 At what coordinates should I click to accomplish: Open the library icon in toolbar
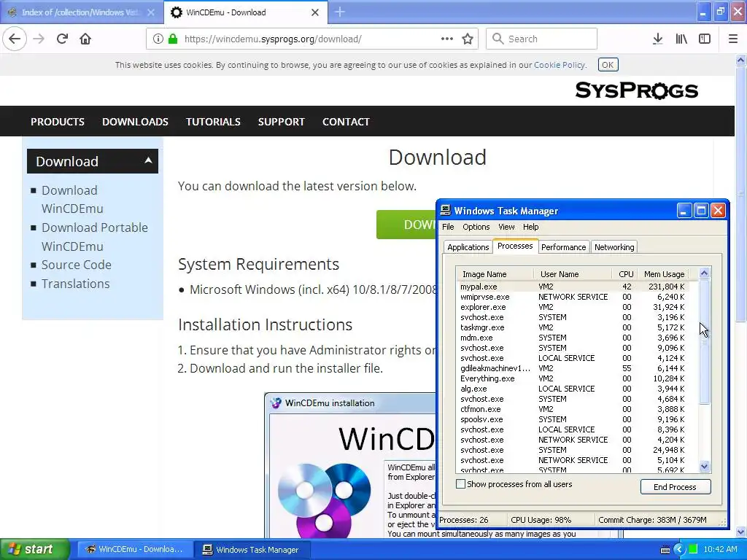click(681, 39)
